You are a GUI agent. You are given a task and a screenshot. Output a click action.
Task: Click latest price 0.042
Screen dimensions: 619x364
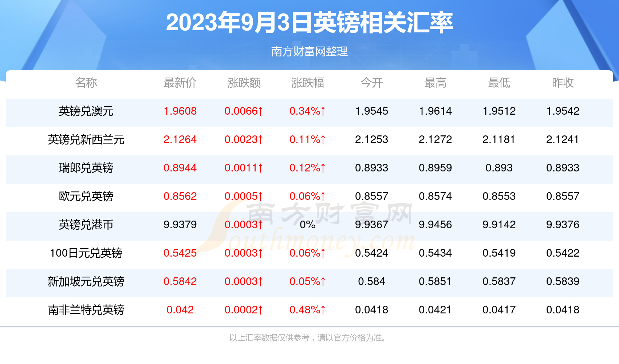pyautogui.click(x=180, y=310)
